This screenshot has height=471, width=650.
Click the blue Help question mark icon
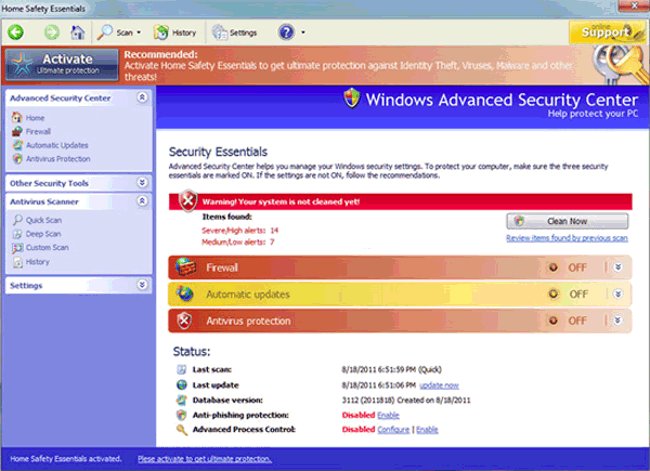click(286, 32)
